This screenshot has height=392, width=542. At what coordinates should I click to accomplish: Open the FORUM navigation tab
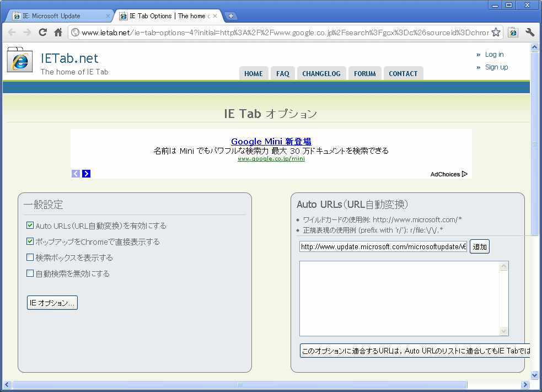[x=364, y=74]
